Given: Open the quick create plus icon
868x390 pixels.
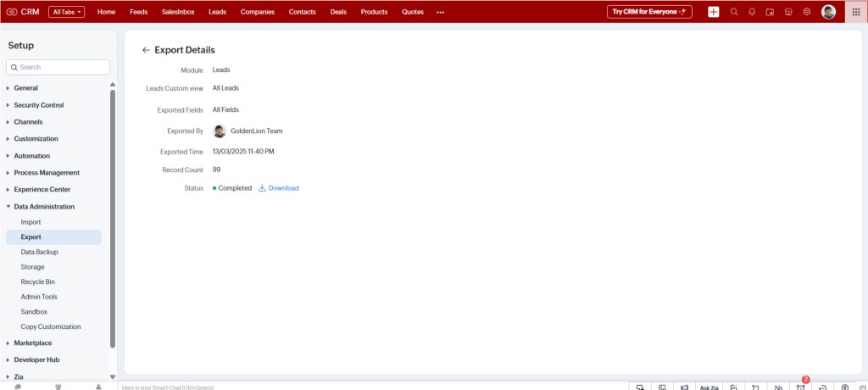Looking at the screenshot, I should coord(714,12).
